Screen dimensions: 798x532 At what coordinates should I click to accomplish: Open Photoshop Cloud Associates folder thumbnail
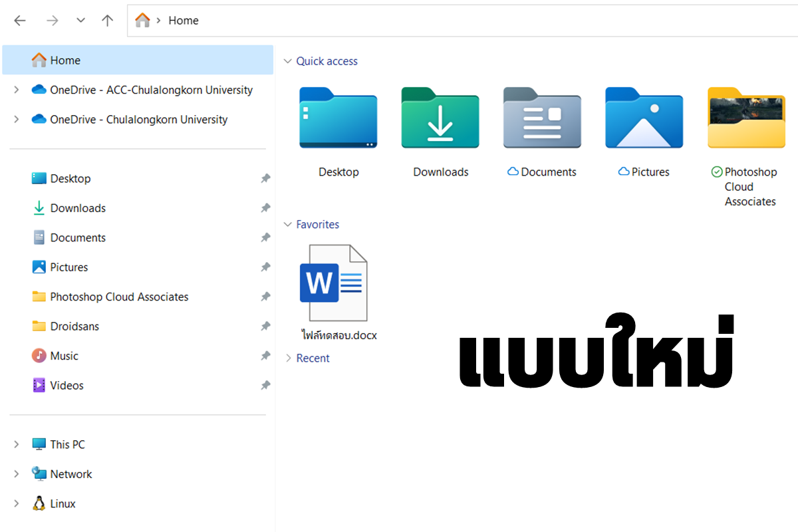746,118
